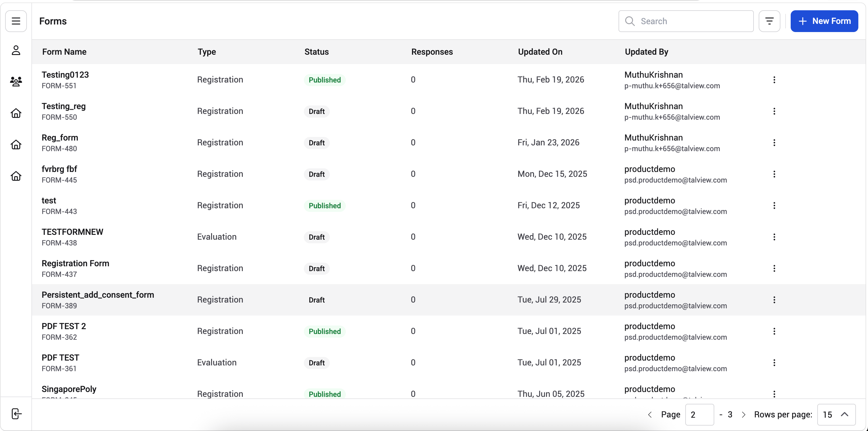
Task: Sort by the Updated On column header
Action: pyautogui.click(x=540, y=52)
